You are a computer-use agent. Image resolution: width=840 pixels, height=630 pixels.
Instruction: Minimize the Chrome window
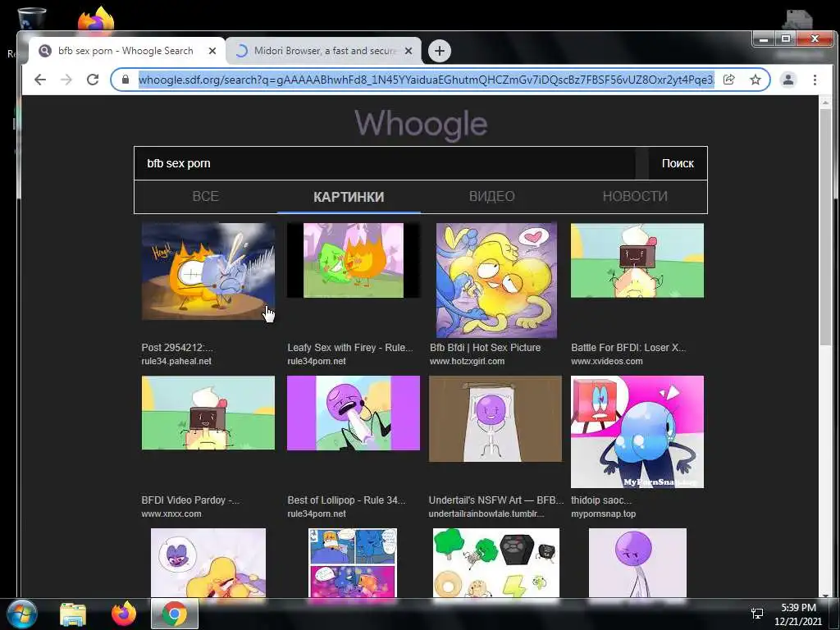click(x=764, y=39)
